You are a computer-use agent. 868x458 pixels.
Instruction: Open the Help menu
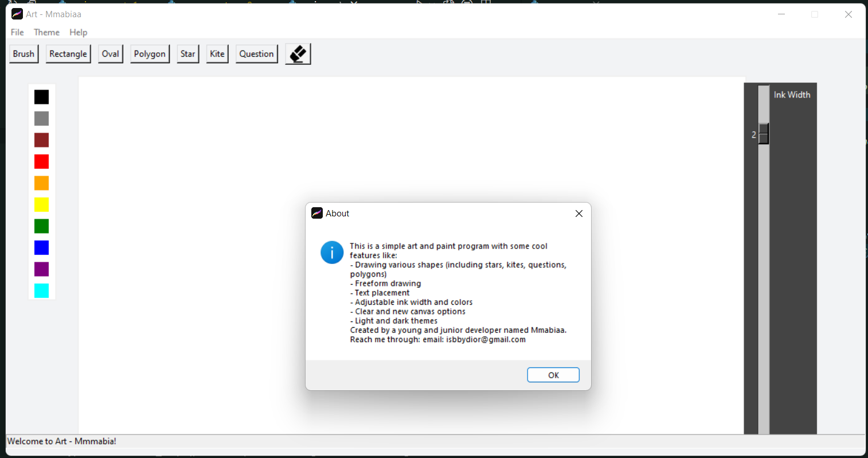(x=79, y=32)
